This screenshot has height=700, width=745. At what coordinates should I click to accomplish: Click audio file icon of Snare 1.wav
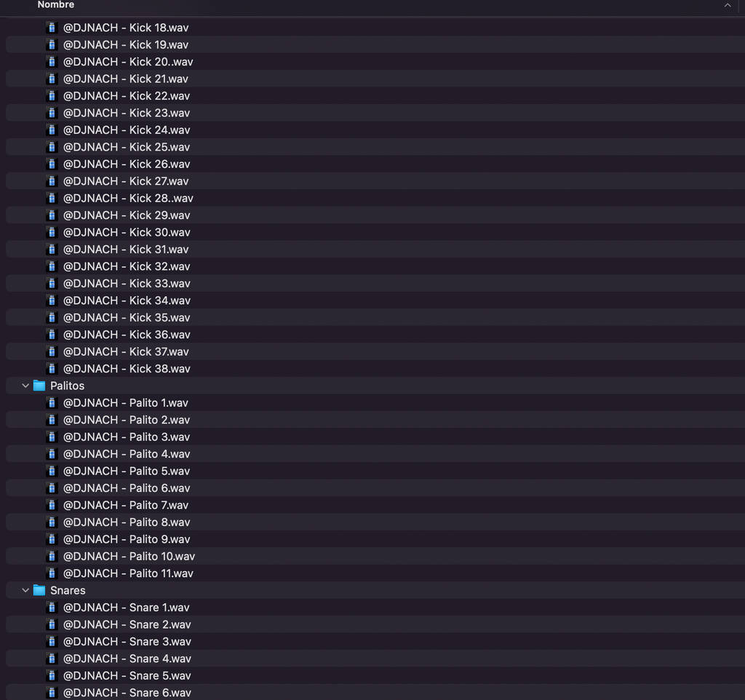pyautogui.click(x=52, y=608)
